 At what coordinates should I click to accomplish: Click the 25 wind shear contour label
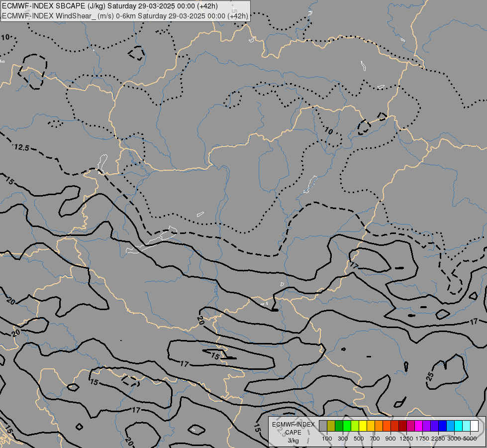point(430,376)
